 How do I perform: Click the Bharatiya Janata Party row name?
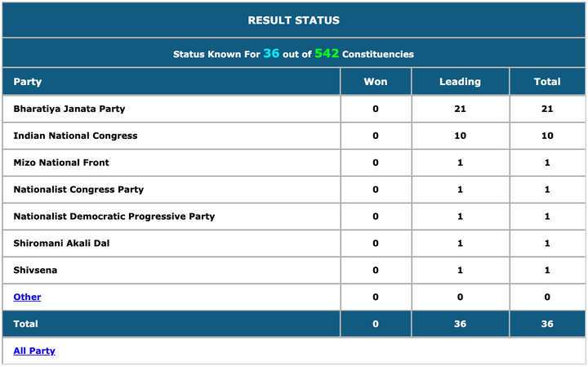pyautogui.click(x=69, y=109)
